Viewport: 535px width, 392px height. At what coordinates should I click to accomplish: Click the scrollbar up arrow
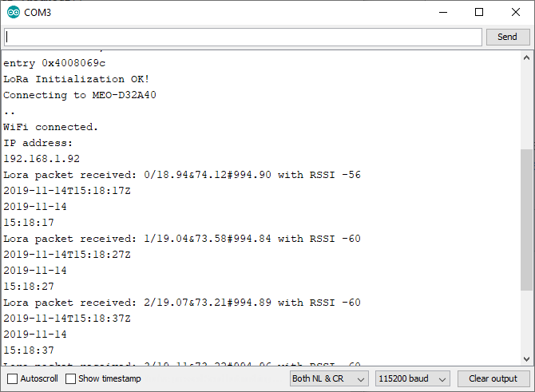click(x=527, y=59)
